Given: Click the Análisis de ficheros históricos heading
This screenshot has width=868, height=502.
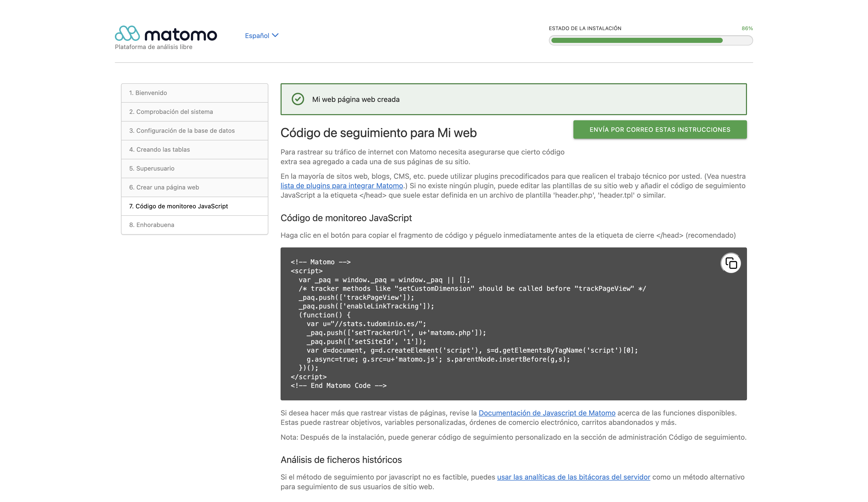Looking at the screenshot, I should pos(341,460).
